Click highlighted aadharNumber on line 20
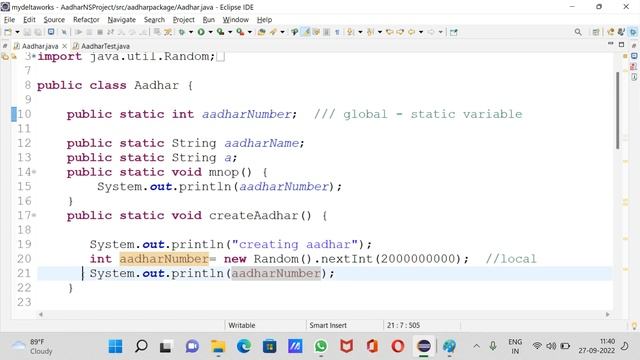The image size is (640, 360). (x=164, y=259)
